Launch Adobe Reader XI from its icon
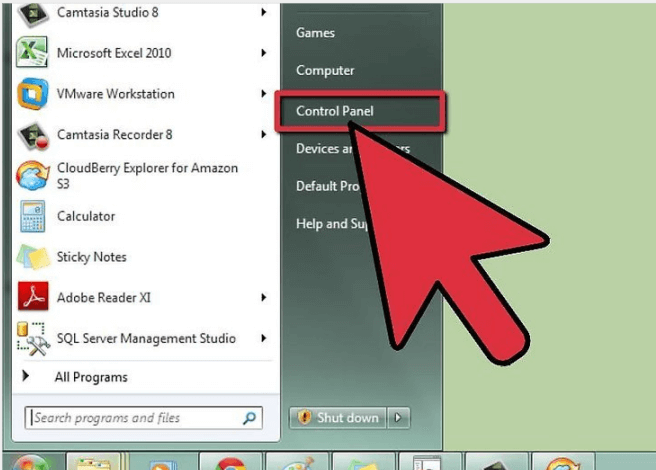Screen dimensions: 656x470 click(x=33, y=297)
